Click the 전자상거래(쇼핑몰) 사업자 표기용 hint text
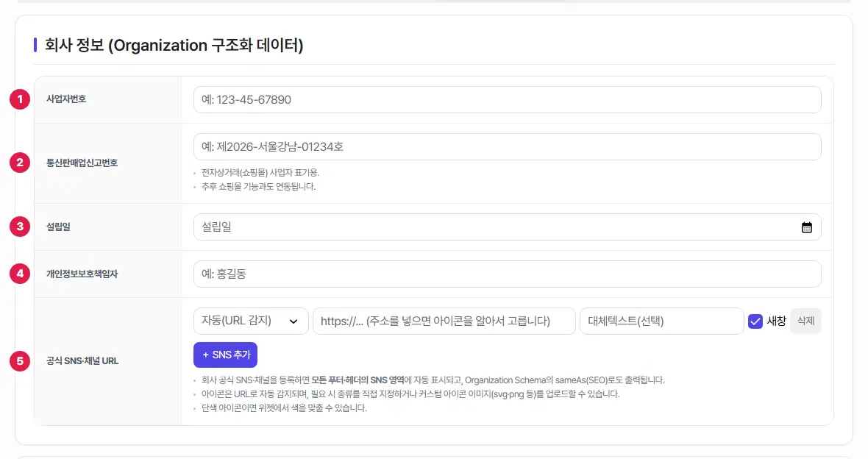This screenshot has height=459, width=868. (260, 173)
